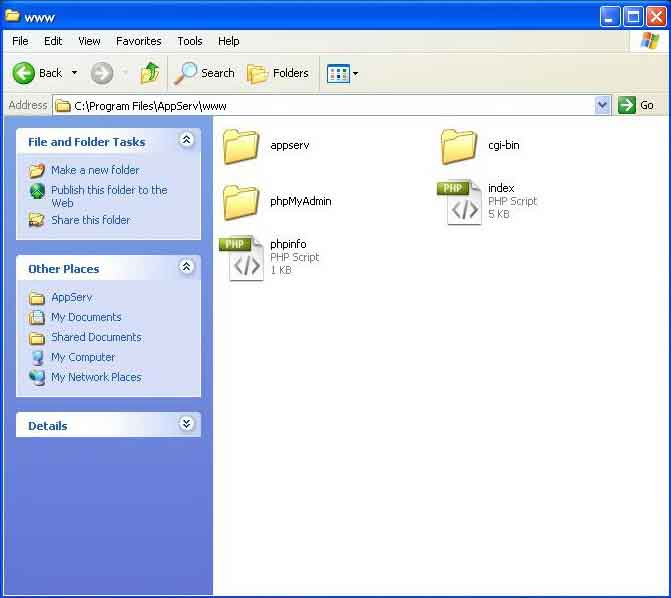Click Make a new folder link
Image resolution: width=671 pixels, height=598 pixels.
[x=95, y=170]
